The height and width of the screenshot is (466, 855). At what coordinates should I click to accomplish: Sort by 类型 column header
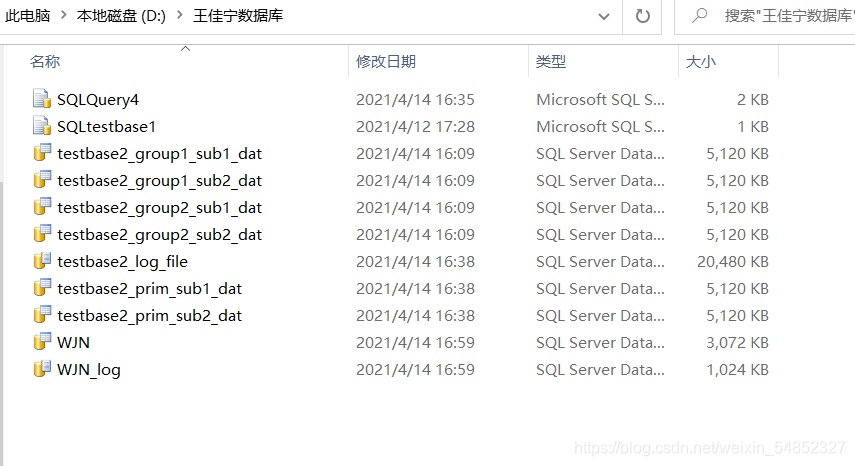[550, 61]
